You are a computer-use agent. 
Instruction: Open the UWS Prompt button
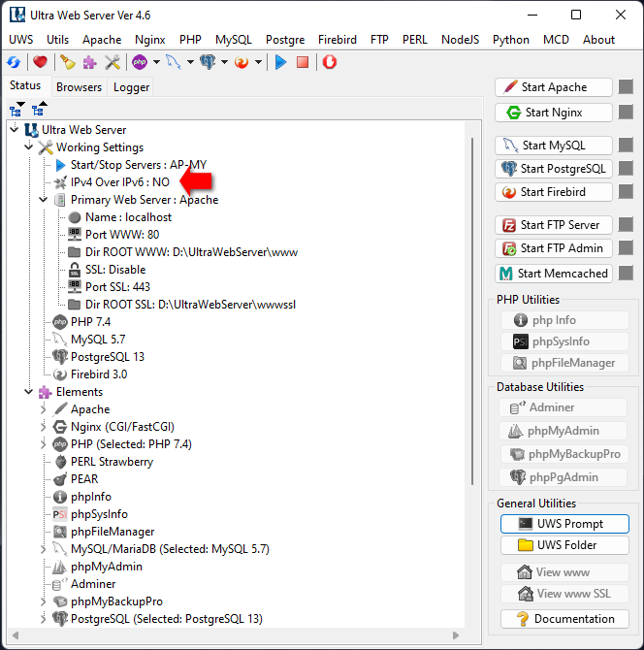(564, 524)
